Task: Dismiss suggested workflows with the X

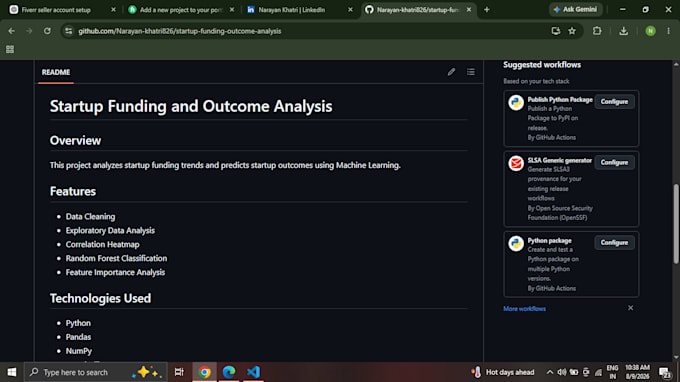Action: pos(631,308)
